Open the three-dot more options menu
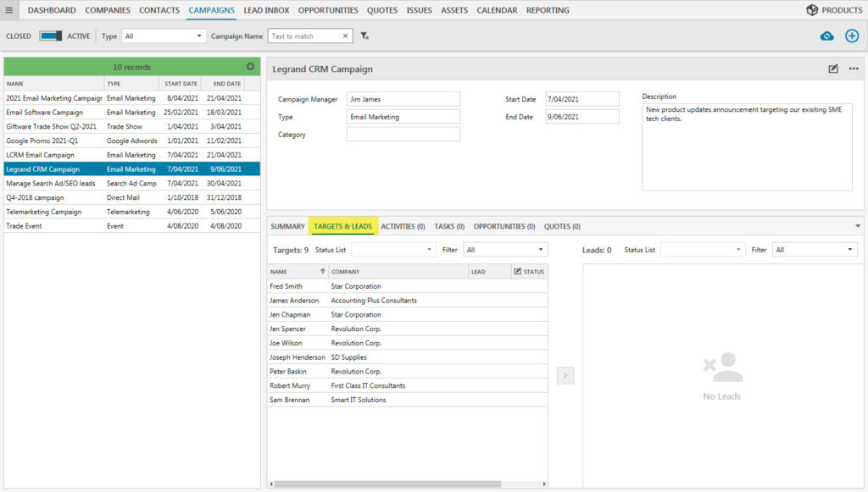 854,69
